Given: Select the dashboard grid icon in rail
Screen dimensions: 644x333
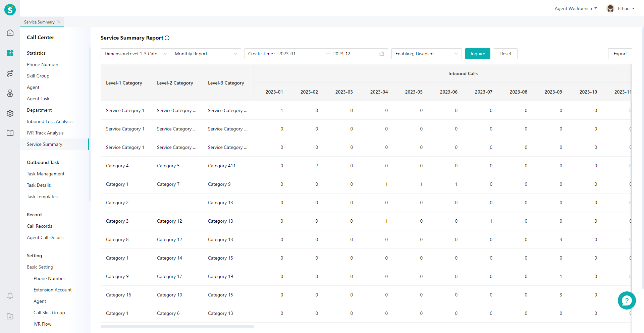Looking at the screenshot, I should (x=10, y=53).
